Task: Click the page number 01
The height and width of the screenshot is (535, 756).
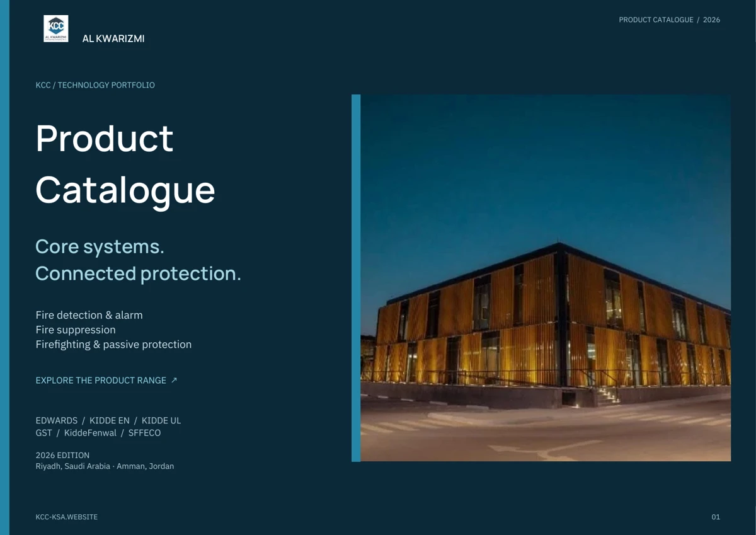Action: [716, 517]
